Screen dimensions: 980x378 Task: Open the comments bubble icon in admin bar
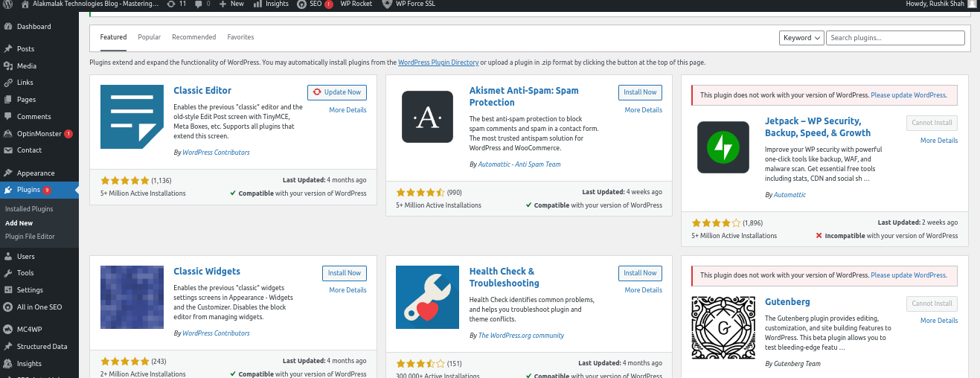click(199, 4)
